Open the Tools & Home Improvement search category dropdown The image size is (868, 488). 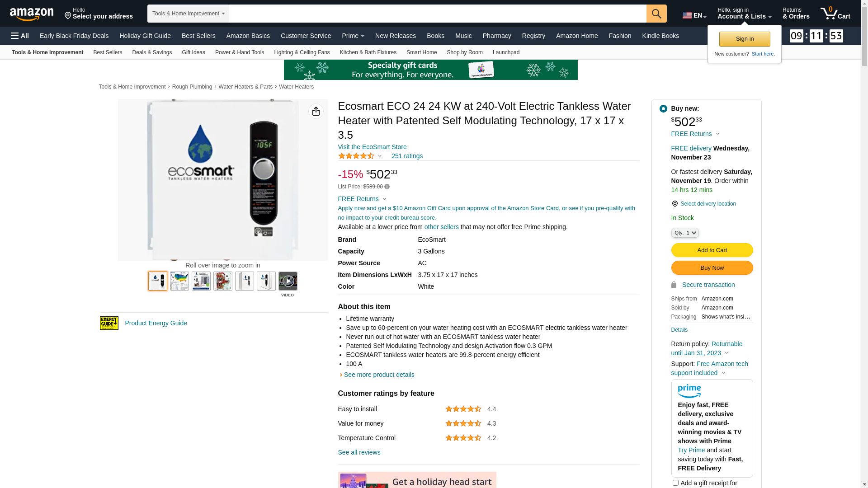(188, 14)
